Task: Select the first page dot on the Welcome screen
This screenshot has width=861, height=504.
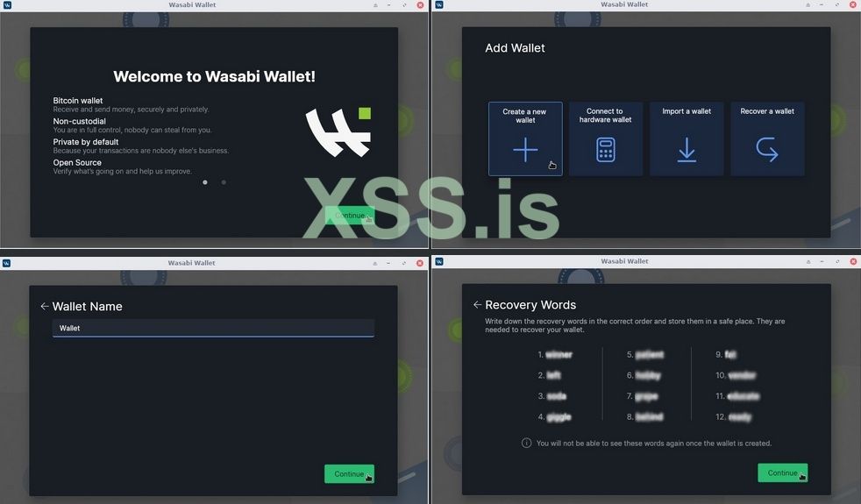Action: (x=205, y=182)
